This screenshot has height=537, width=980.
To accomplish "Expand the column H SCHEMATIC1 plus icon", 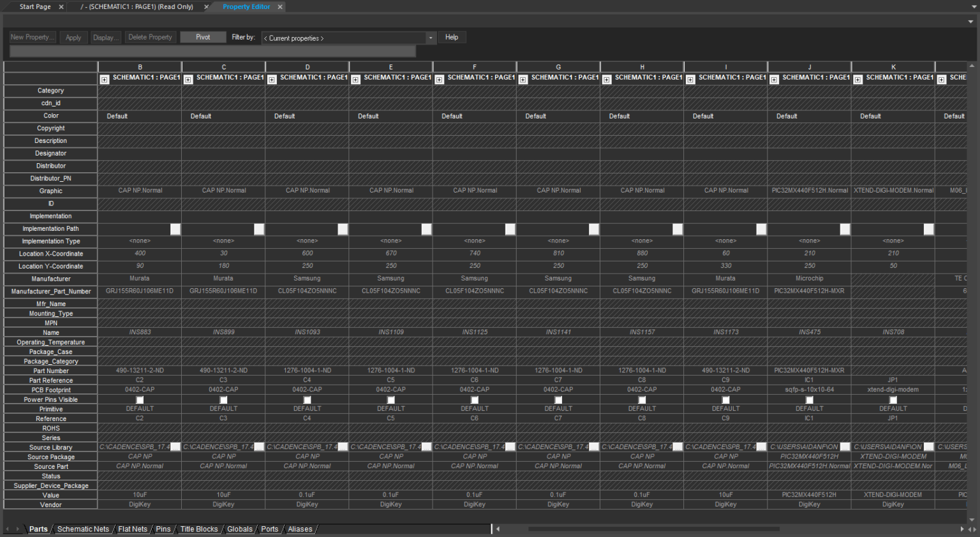I will pyautogui.click(x=607, y=80).
